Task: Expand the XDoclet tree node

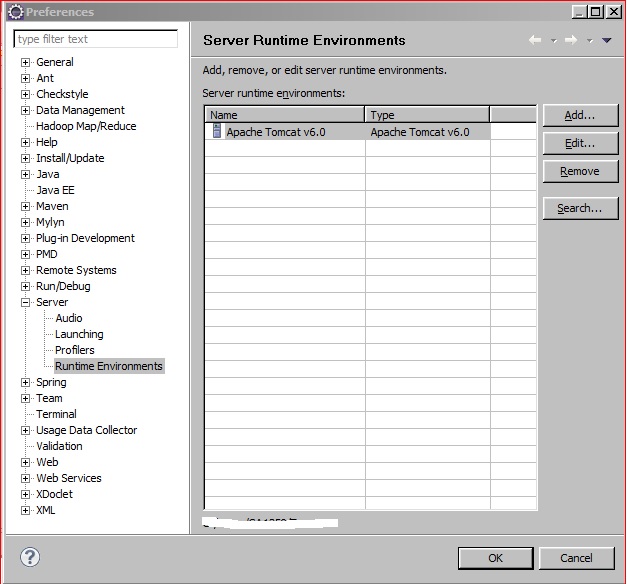Action: (26, 494)
